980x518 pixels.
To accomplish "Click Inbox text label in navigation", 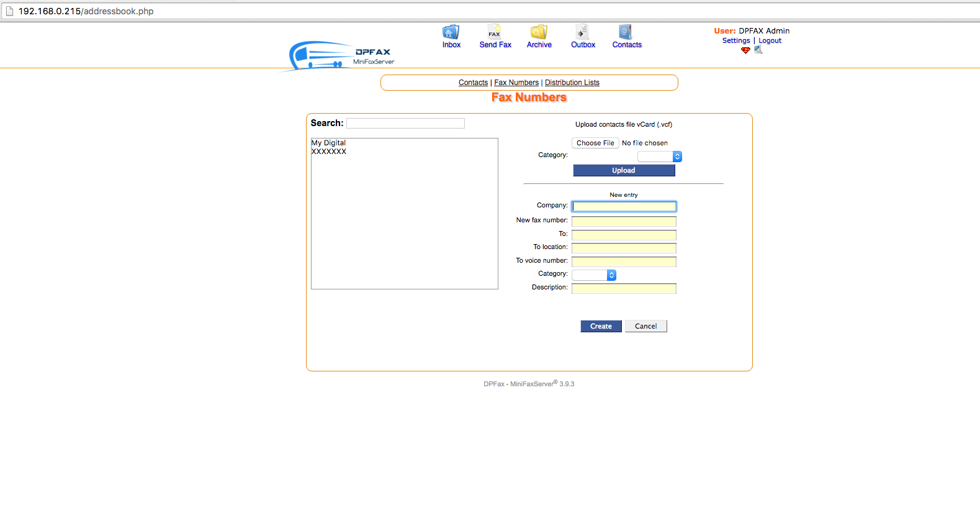I will (451, 45).
